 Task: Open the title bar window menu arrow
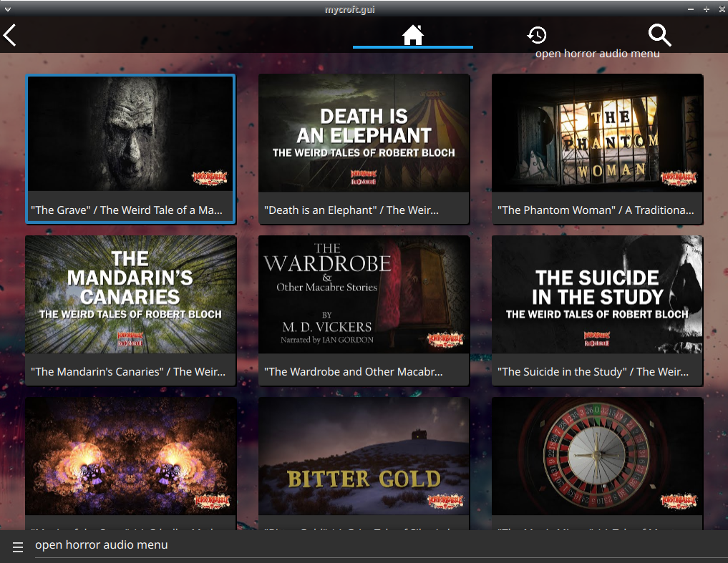pyautogui.click(x=7, y=9)
